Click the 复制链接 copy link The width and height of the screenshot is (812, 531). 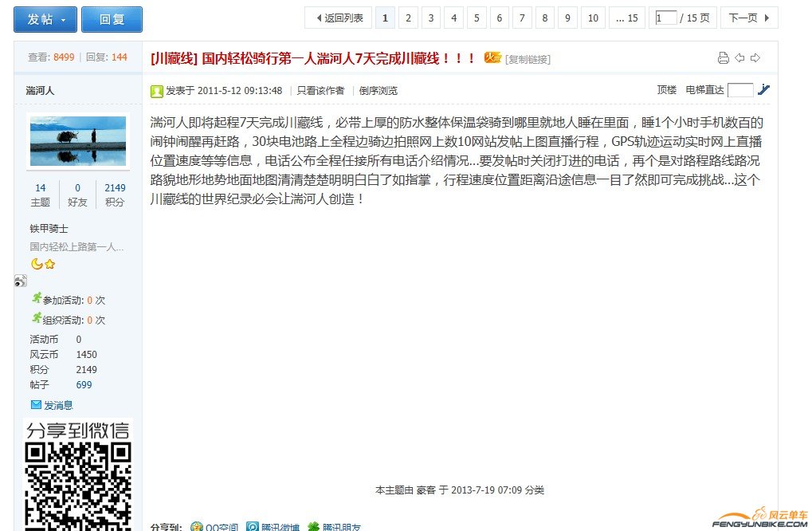(528, 59)
